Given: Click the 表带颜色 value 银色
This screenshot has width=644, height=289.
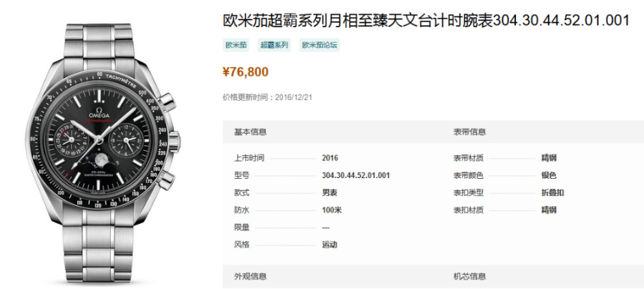Looking at the screenshot, I should (549, 175).
